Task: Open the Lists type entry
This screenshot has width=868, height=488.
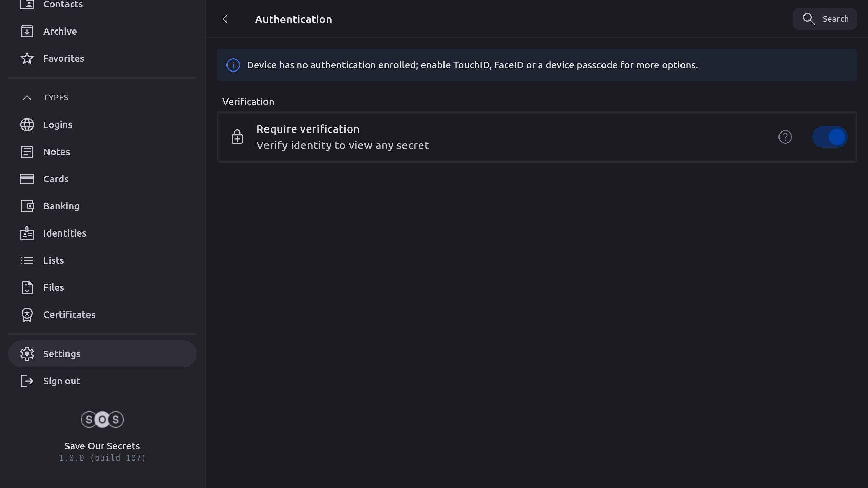Action: tap(54, 260)
